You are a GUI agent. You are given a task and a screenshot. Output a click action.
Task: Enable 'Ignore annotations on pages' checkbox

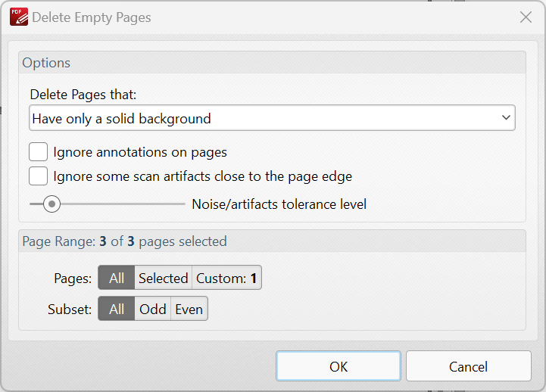tap(39, 152)
